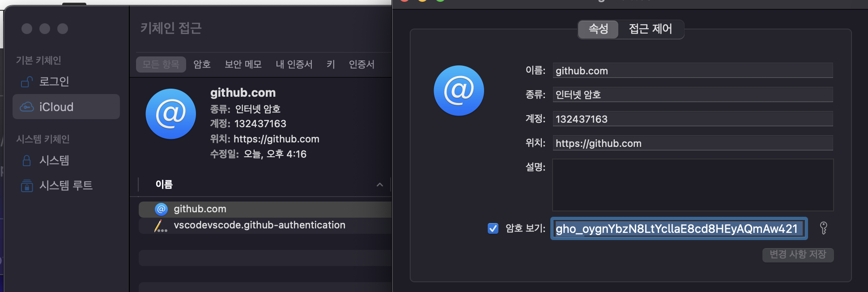This screenshot has height=292, width=868.
Task: Click the large @ icon in the details window
Action: tap(459, 90)
